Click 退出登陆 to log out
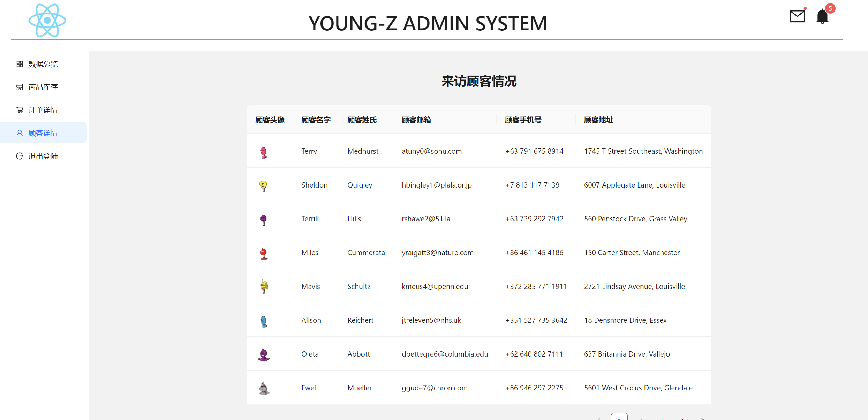 click(43, 156)
